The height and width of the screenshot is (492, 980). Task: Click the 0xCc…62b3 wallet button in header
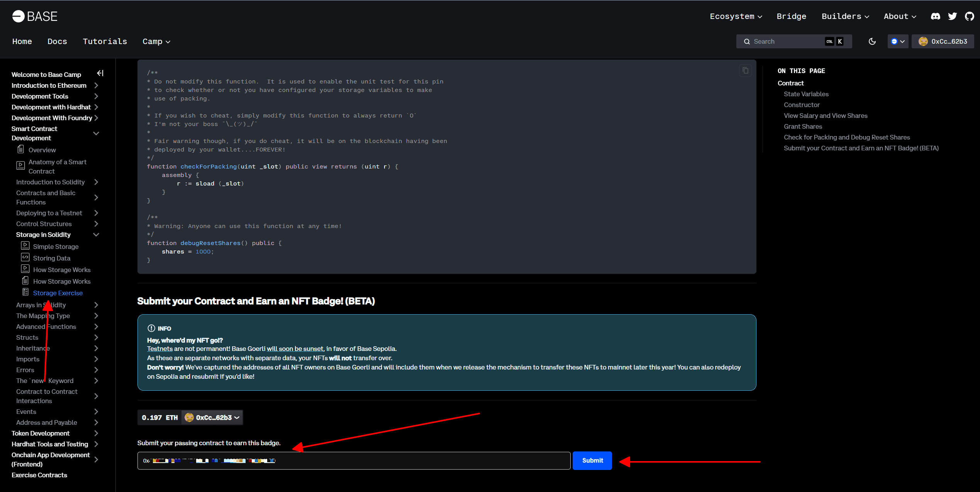click(x=943, y=41)
